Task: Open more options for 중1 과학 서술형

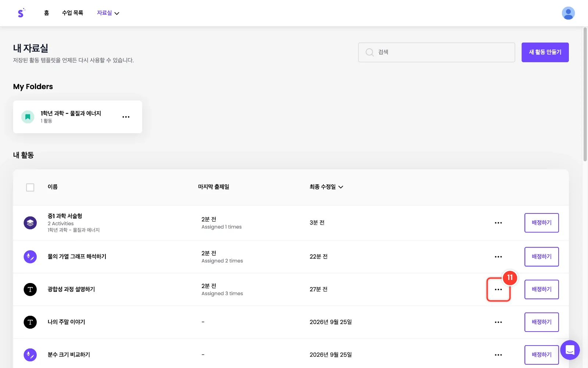Action: click(498, 223)
